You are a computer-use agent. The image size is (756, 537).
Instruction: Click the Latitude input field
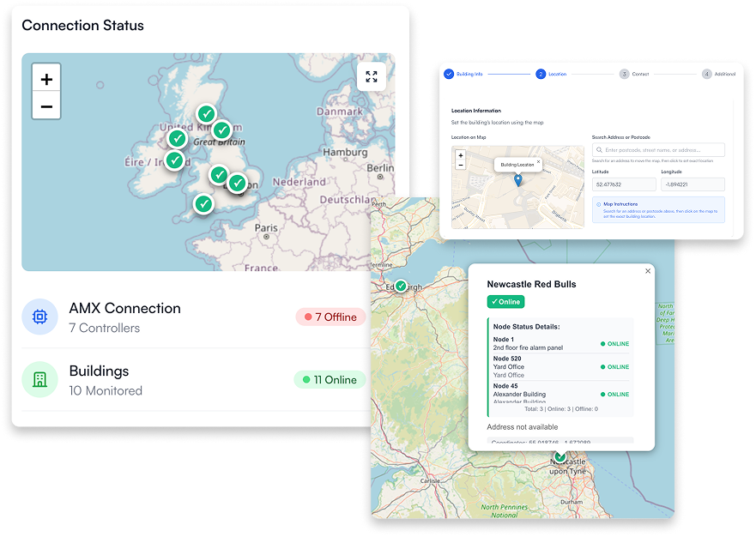point(622,184)
